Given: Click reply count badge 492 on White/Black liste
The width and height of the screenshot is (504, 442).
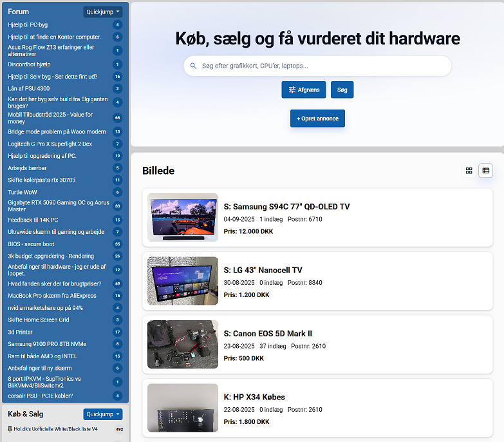Looking at the screenshot, I should [x=120, y=430].
